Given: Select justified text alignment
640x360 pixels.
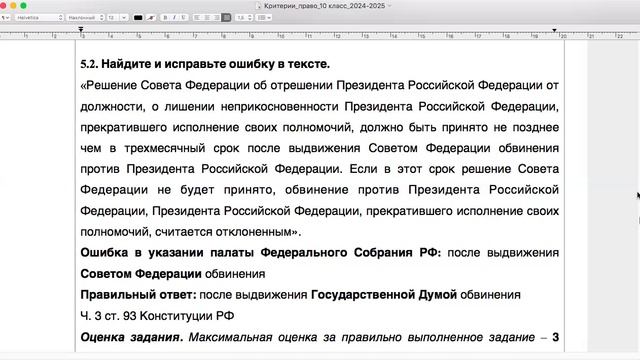Looking at the screenshot, I should click(x=226, y=18).
